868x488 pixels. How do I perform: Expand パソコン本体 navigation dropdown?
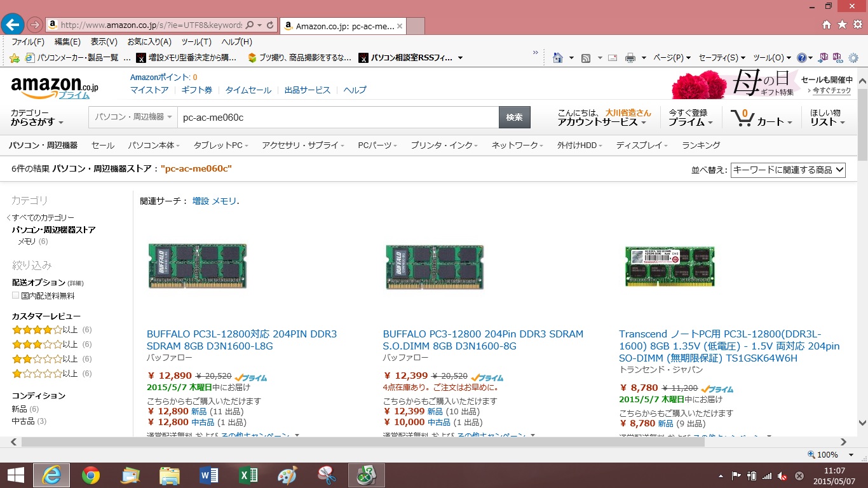[x=154, y=145]
